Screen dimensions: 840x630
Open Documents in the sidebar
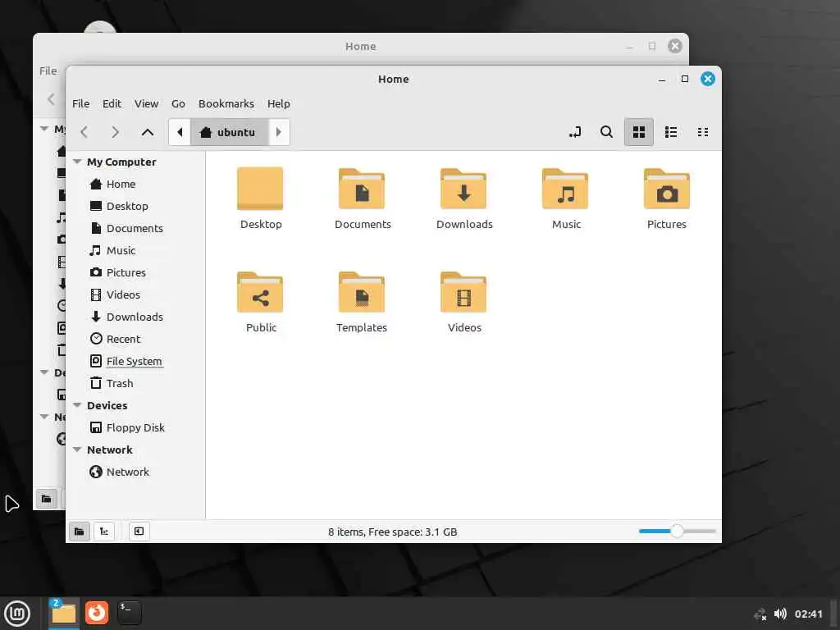tap(135, 228)
